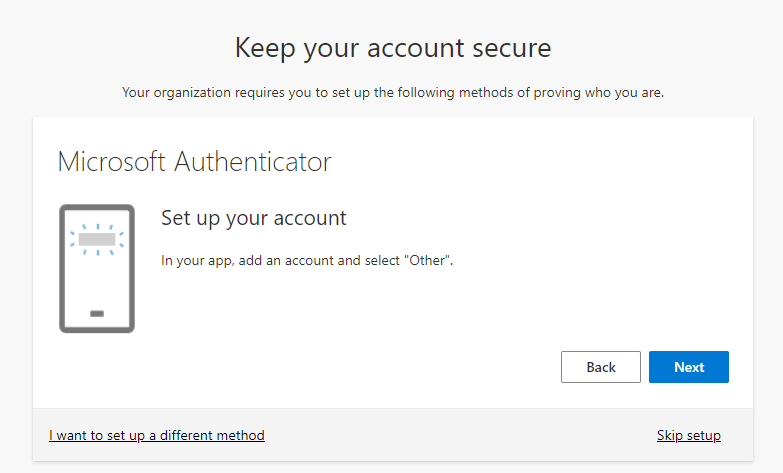Click the quoted word "Other" in instructions

pos(427,260)
